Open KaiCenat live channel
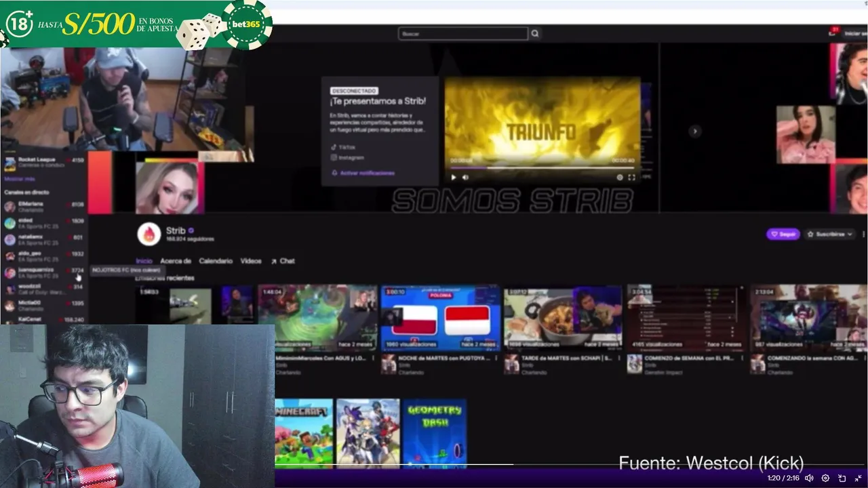 (x=44, y=319)
